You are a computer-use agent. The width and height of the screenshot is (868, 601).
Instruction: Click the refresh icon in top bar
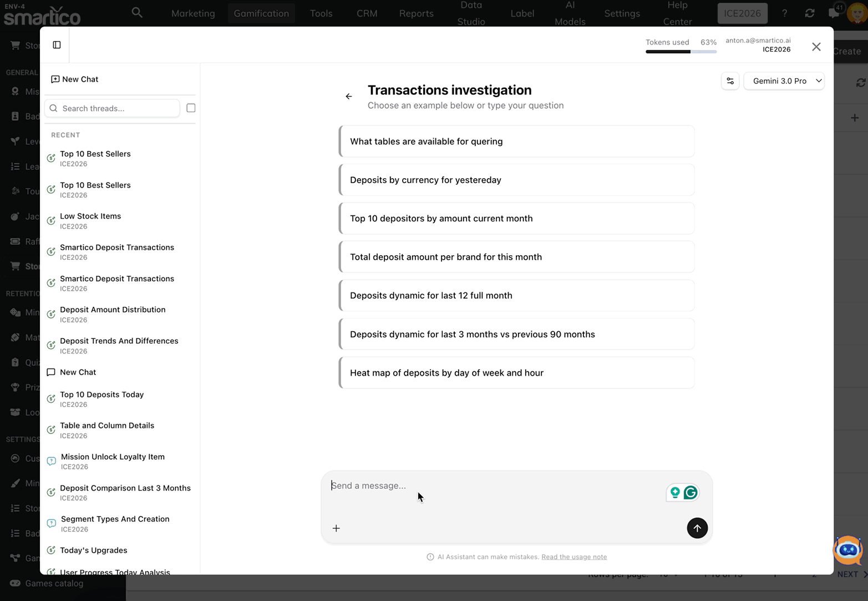809,13
